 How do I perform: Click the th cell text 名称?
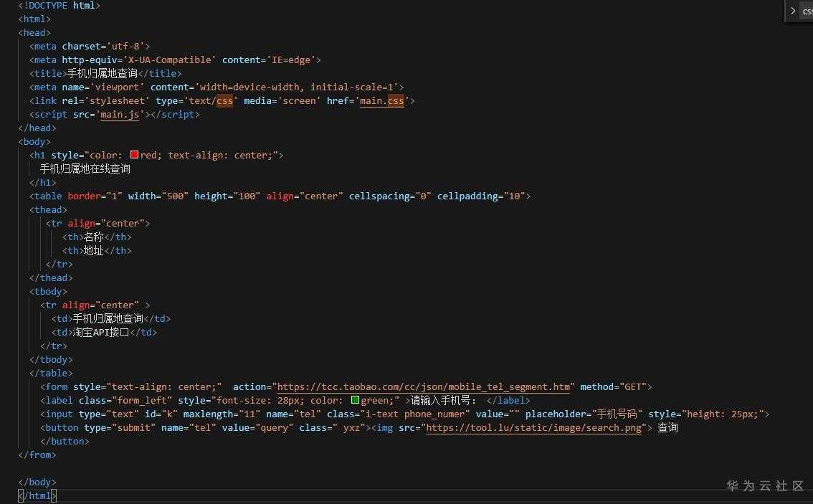click(x=93, y=237)
